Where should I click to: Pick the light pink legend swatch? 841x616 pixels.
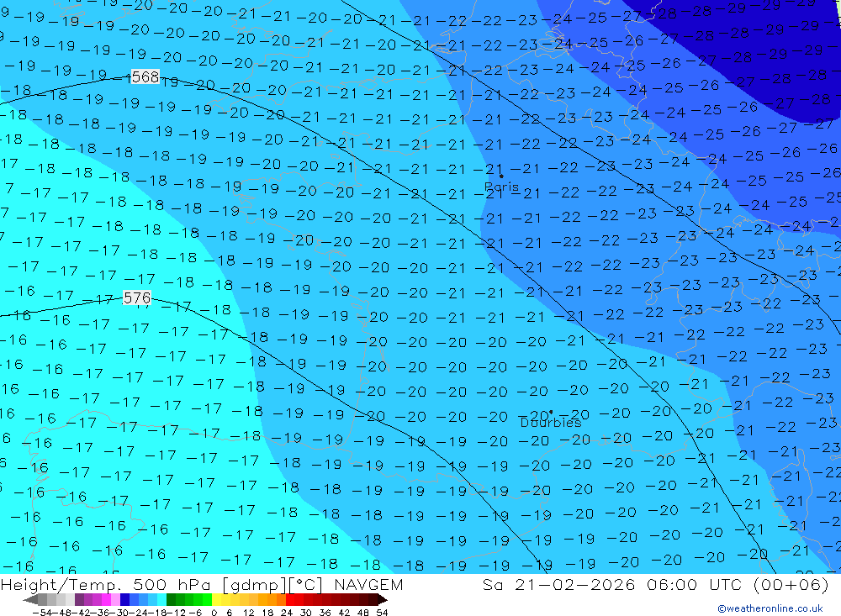115,600
